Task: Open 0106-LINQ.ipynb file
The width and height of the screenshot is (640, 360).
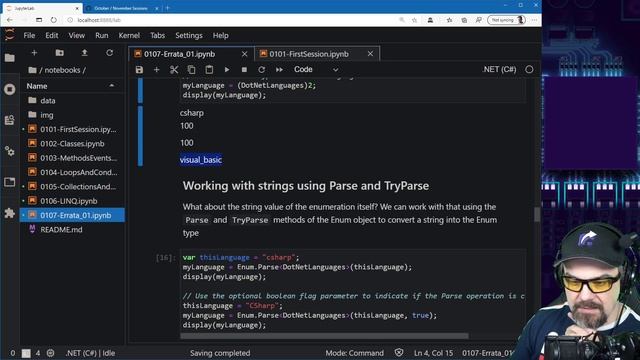Action: pos(72,201)
